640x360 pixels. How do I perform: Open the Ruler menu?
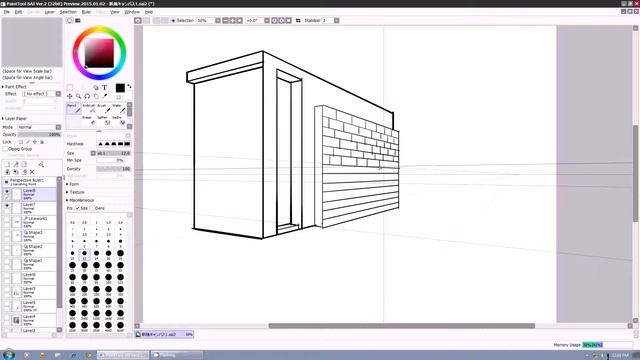pos(87,12)
